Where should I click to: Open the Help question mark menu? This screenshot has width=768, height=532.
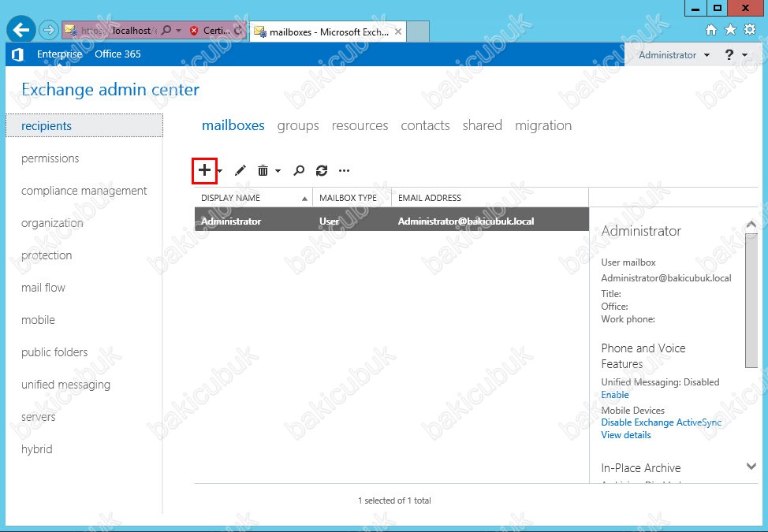coord(736,55)
